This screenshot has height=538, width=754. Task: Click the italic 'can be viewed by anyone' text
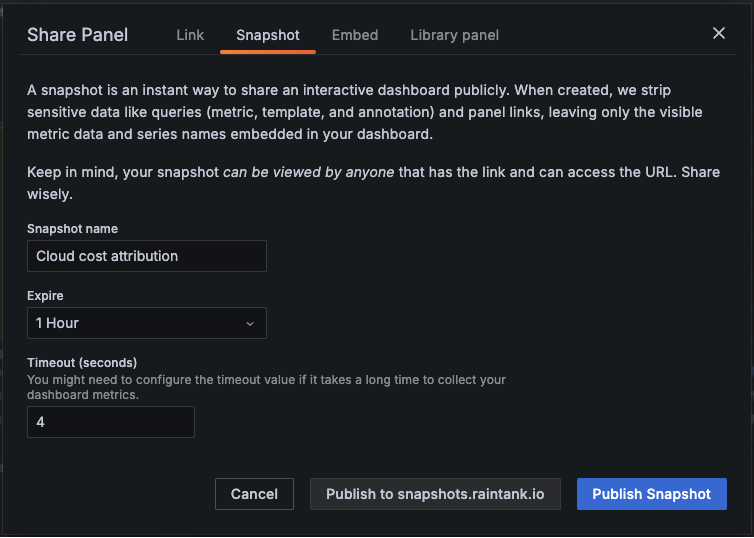coord(308,173)
